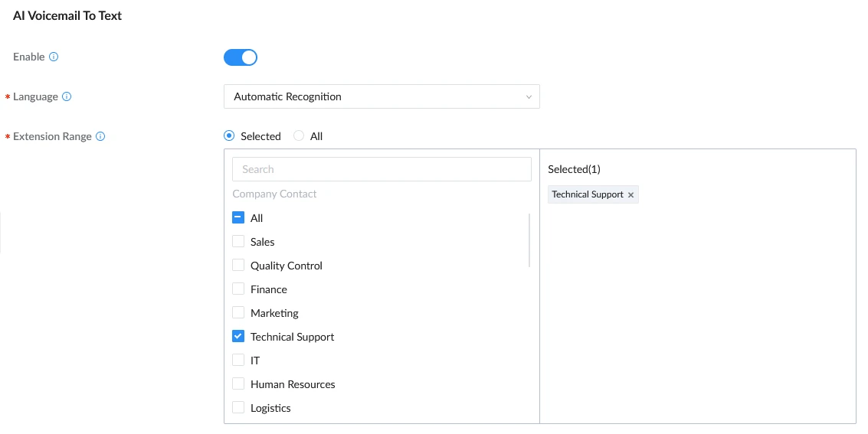Click the Search field in Company Contact
Viewport: 868px width, 434px height.
point(382,169)
